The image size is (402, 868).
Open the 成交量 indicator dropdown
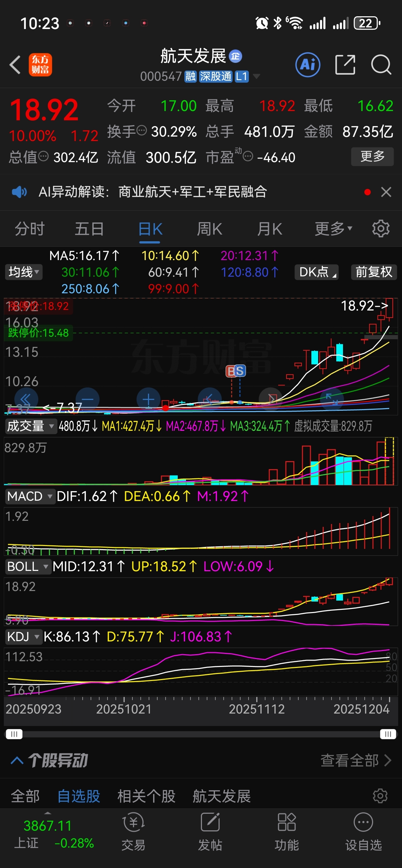point(31,426)
